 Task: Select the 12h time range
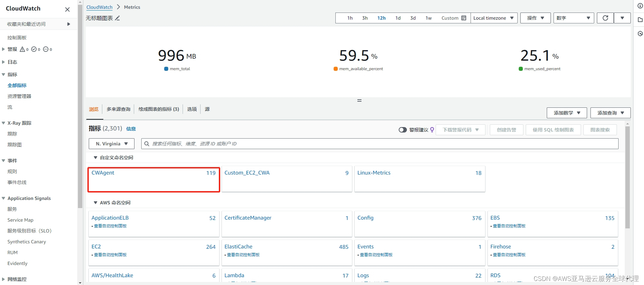[x=381, y=18]
